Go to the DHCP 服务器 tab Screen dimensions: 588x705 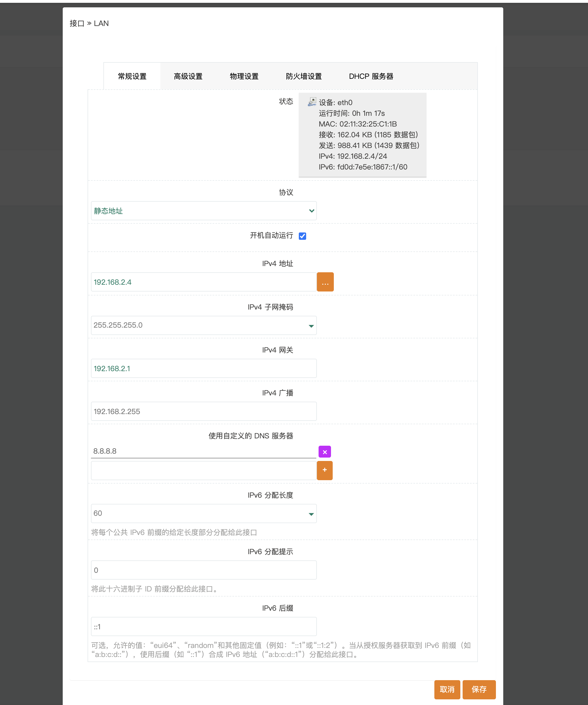[x=371, y=76]
